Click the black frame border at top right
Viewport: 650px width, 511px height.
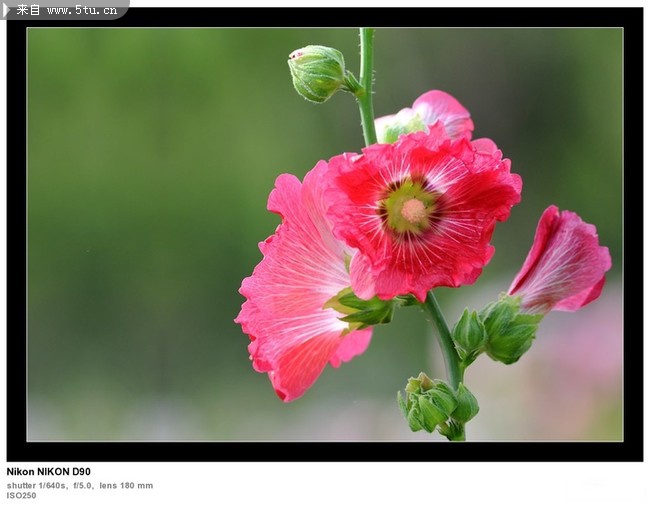coord(600,17)
